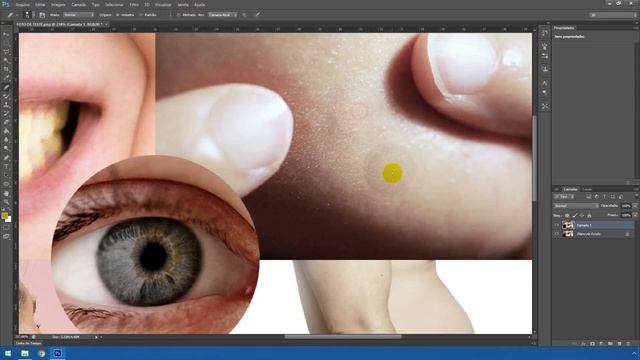Image resolution: width=640 pixels, height=360 pixels.
Task: Open the workspace switcher dropdown
Action: click(613, 15)
